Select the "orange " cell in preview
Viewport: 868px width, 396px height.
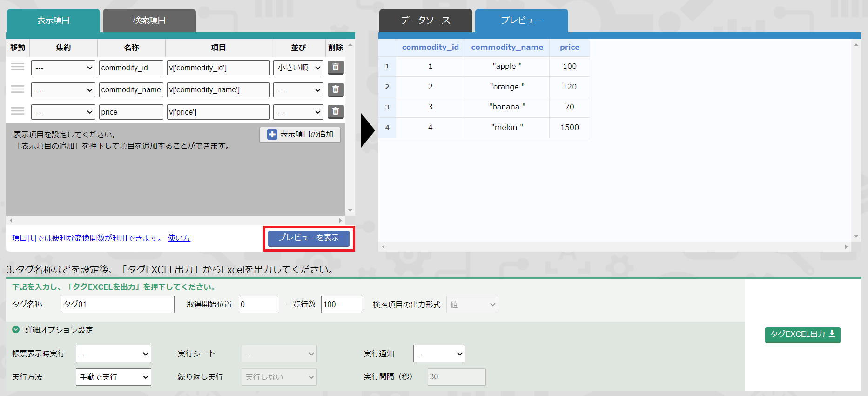507,87
